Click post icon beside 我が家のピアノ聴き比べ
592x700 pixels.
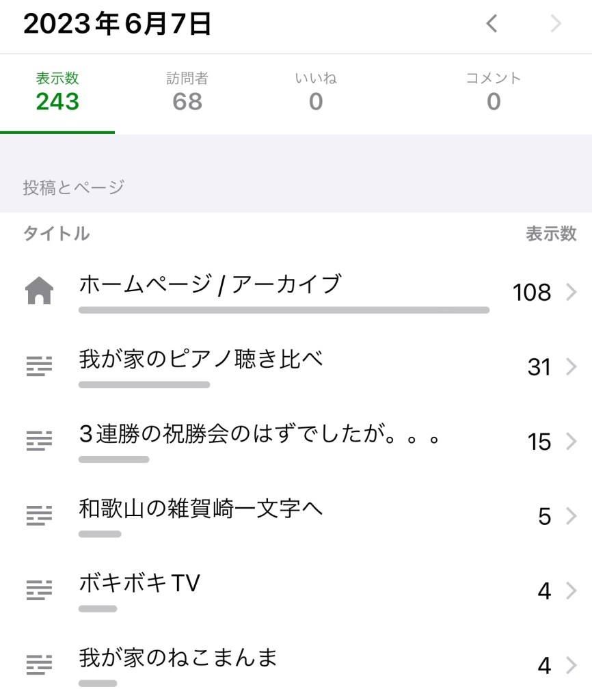pyautogui.click(x=39, y=367)
